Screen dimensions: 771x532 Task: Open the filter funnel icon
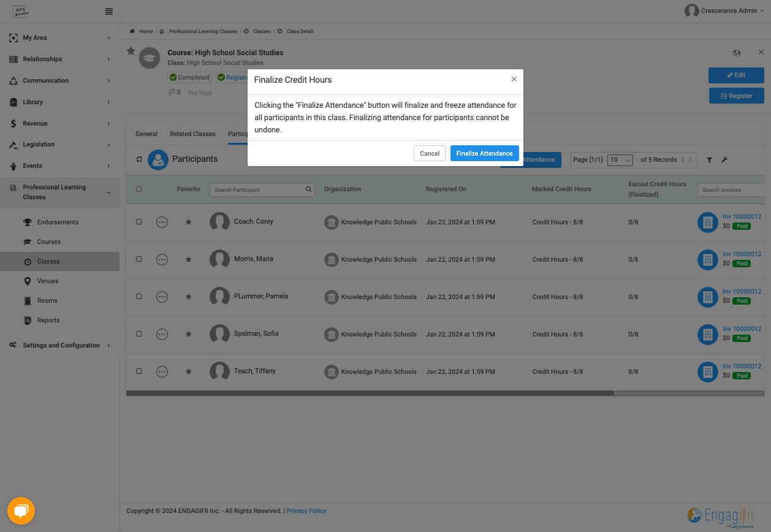709,160
